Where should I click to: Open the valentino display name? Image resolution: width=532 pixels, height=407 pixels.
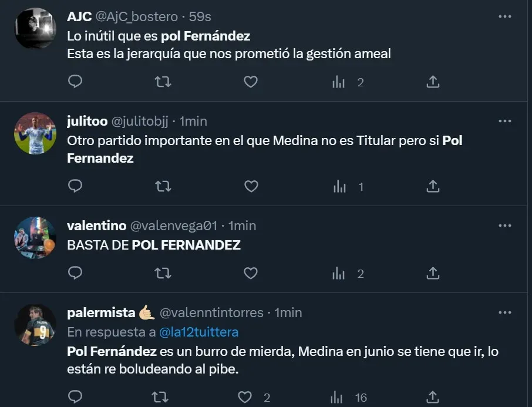point(97,226)
